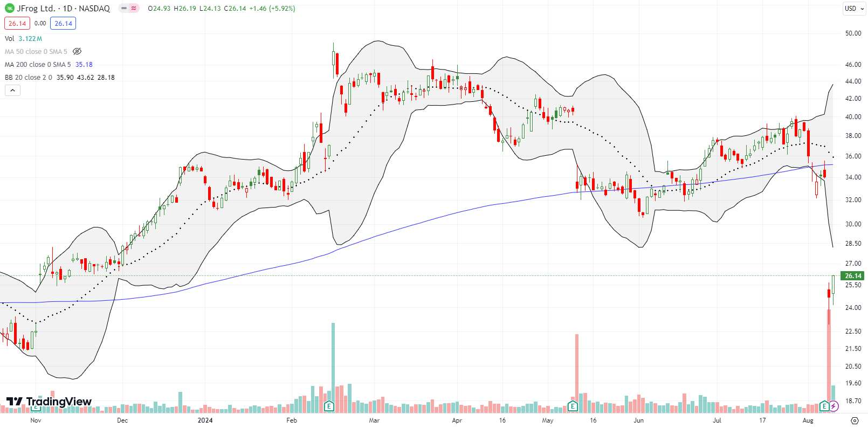Click the current price label 26.14 on price axis
Image resolution: width=868 pixels, height=428 pixels.
(853, 275)
